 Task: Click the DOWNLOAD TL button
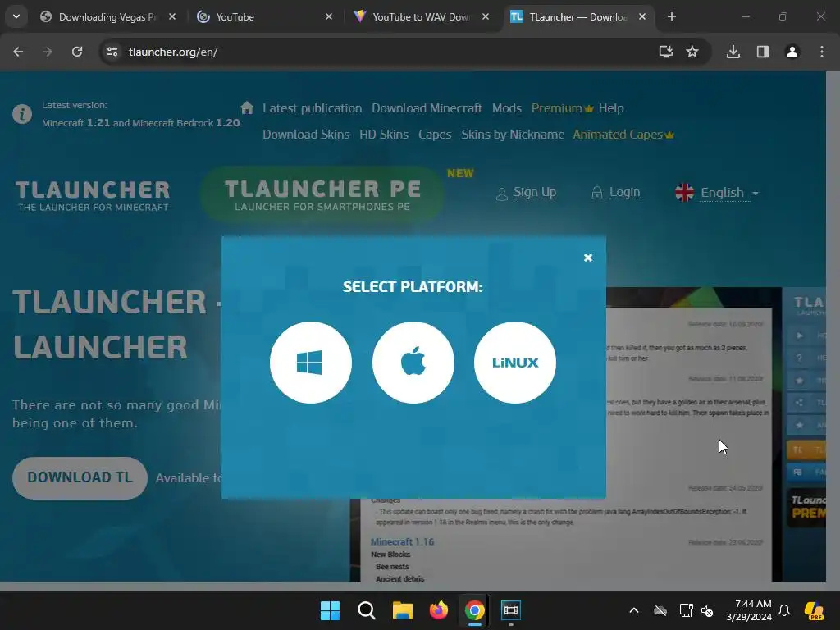[80, 478]
